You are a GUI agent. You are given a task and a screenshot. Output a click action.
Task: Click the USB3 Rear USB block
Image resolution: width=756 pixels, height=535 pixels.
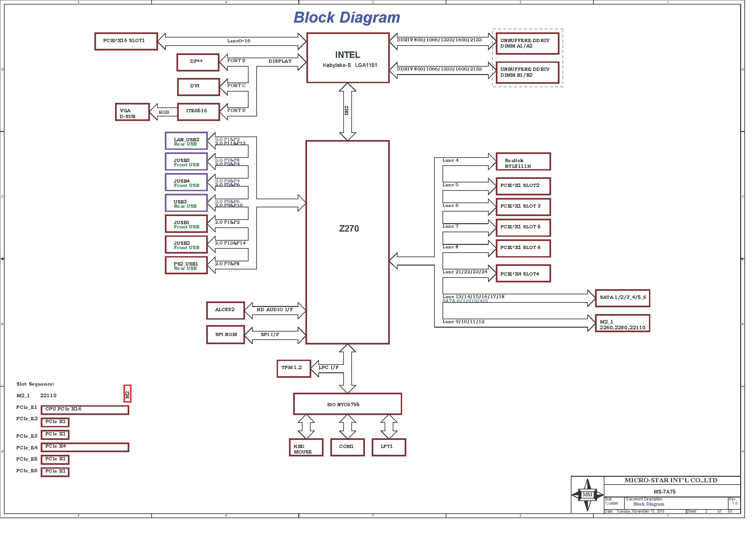pos(186,203)
